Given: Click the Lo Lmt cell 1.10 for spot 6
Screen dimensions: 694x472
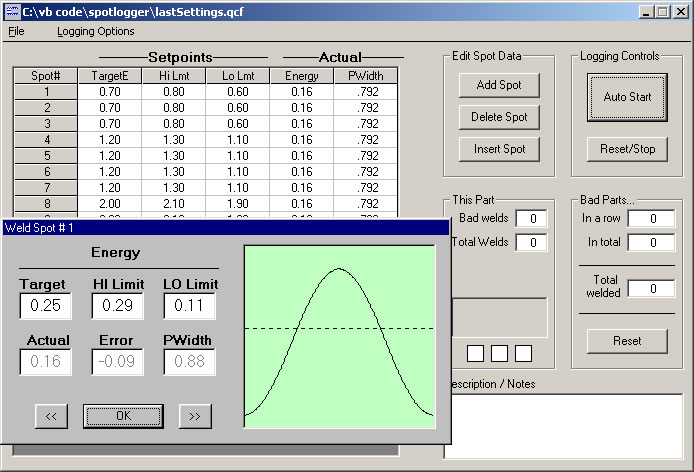Looking at the screenshot, I should tap(238, 172).
